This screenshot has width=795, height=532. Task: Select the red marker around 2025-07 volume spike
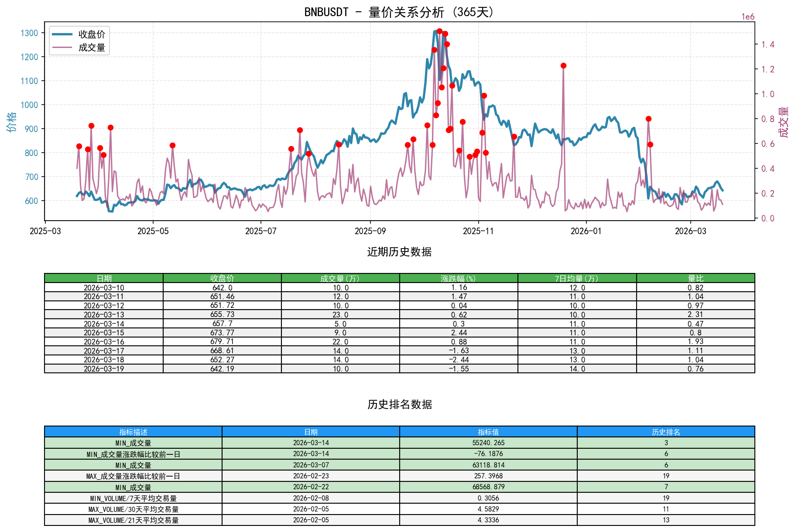[x=299, y=130]
